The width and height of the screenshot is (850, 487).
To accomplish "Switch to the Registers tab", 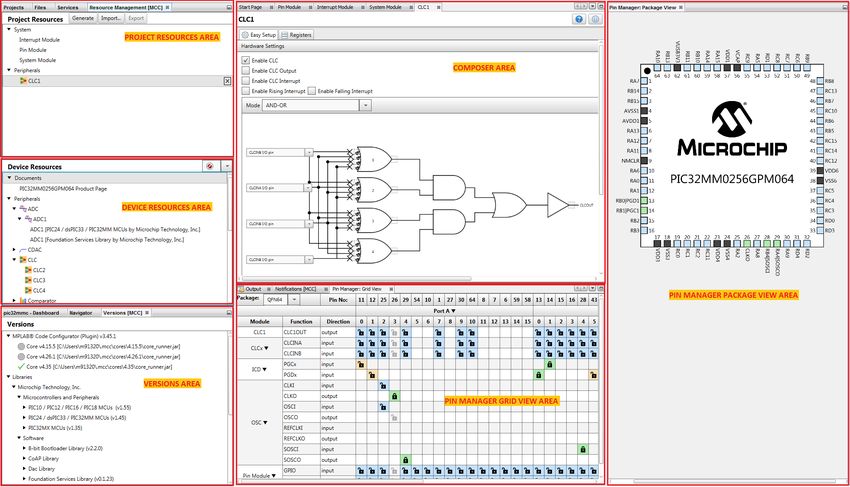I will (x=297, y=35).
